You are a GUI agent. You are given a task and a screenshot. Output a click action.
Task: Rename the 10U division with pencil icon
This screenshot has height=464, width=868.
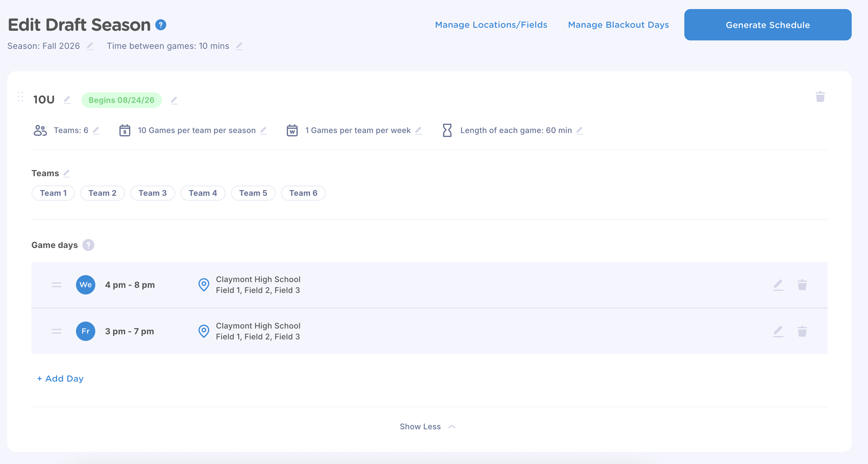67,100
